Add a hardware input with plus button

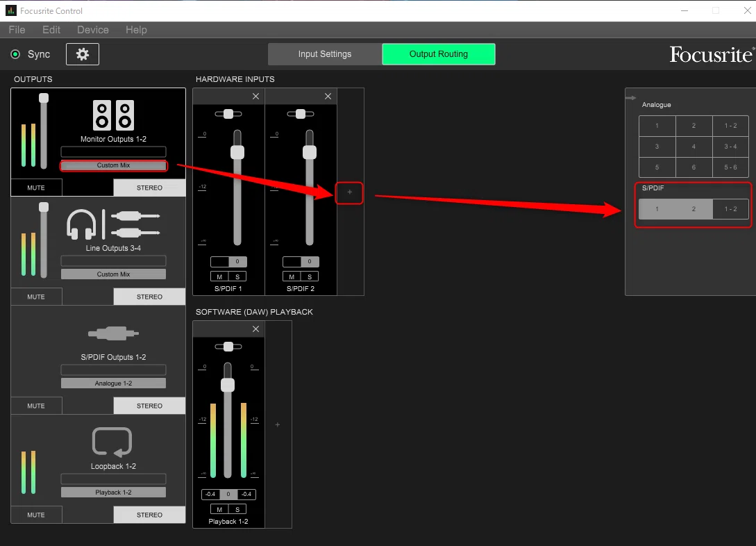pos(350,192)
